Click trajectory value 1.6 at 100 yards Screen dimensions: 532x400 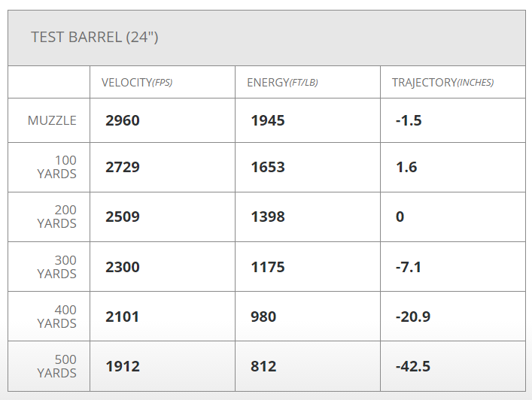(x=406, y=167)
